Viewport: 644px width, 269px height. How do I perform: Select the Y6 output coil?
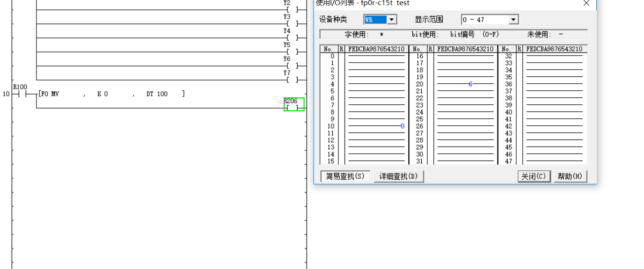(x=293, y=65)
